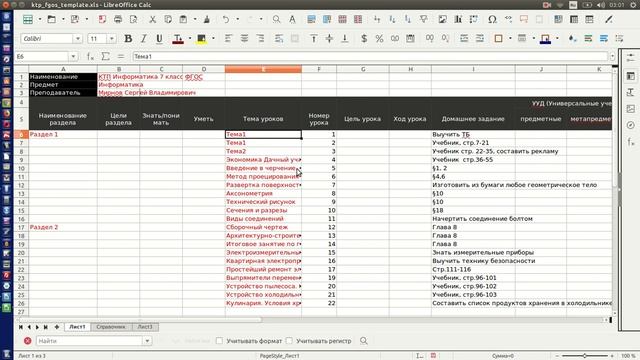The width and height of the screenshot is (640, 360).
Task: Expand the Paste options dropdown arrow
Action: click(195, 19)
